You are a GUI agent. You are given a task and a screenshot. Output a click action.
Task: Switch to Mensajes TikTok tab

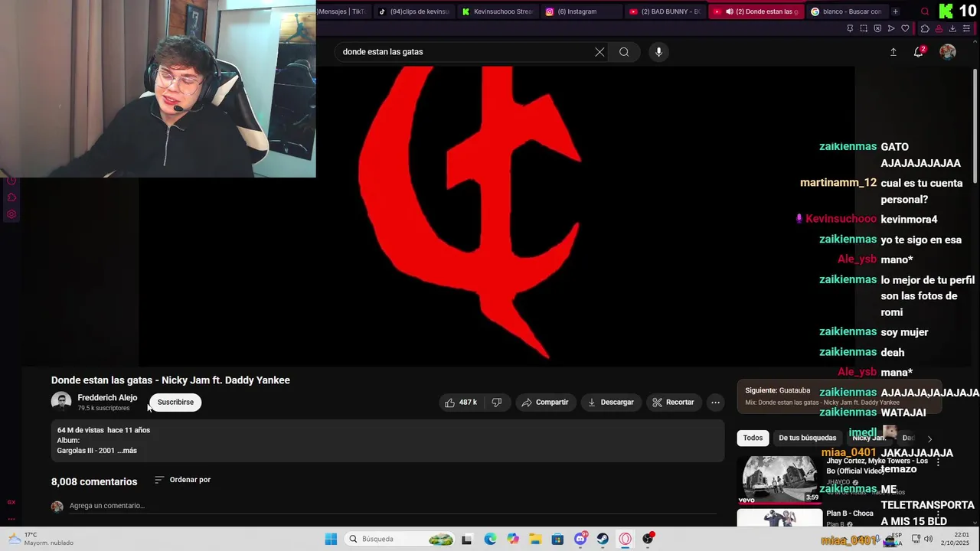pos(344,11)
